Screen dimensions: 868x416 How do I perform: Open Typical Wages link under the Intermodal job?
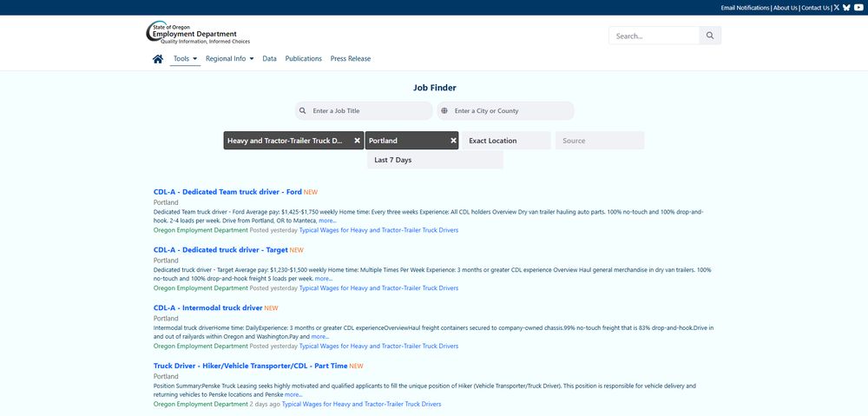pyautogui.click(x=378, y=347)
